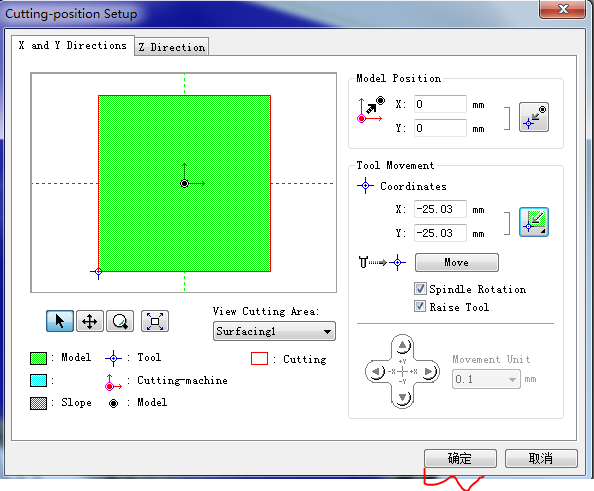Screen dimensions: 594x491
Task: Open the View Cutting Area dropdown
Action: [274, 332]
